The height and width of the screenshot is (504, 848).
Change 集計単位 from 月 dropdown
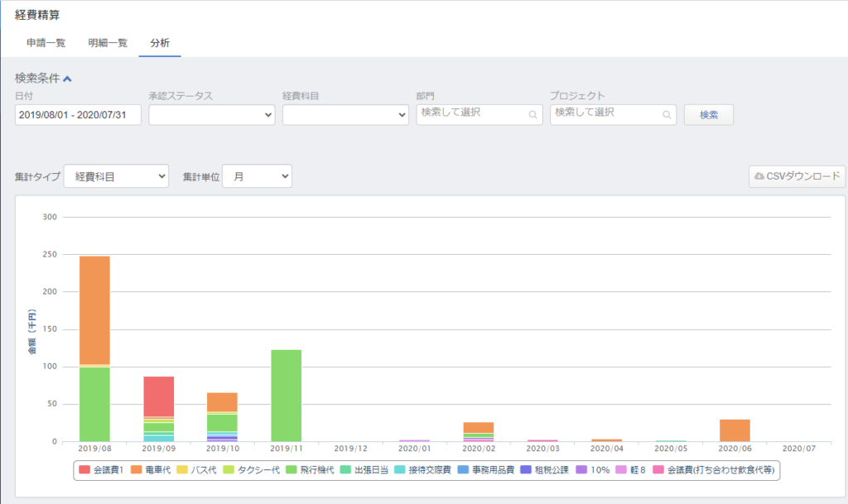pyautogui.click(x=257, y=176)
